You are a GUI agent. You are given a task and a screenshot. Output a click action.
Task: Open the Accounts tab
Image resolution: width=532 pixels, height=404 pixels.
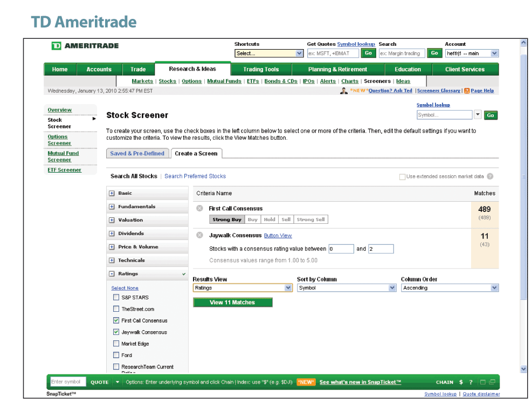(99, 69)
